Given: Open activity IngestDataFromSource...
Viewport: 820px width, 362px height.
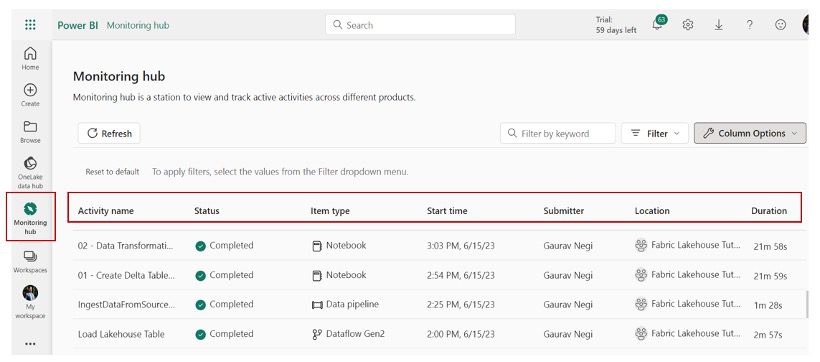Looking at the screenshot, I should pyautogui.click(x=127, y=304).
